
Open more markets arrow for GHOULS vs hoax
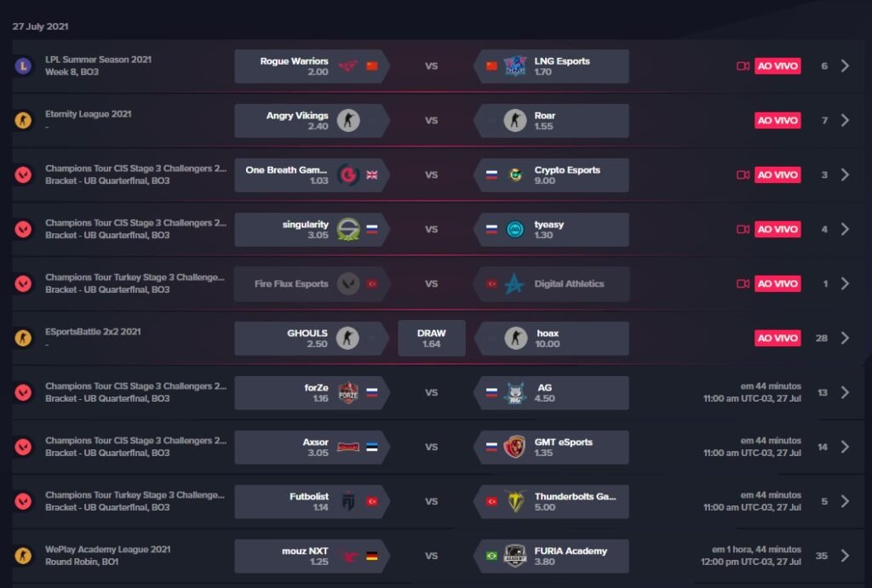coord(845,338)
